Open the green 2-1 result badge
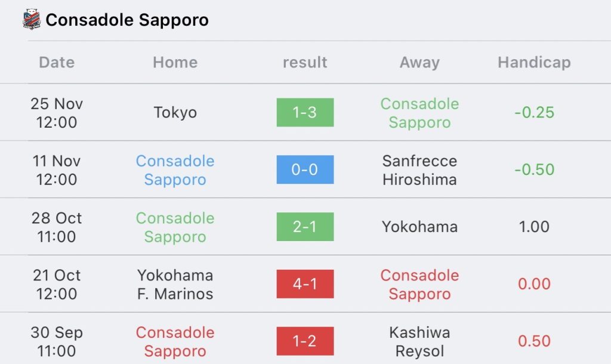Viewport: 611px width, 364px height. [x=305, y=226]
